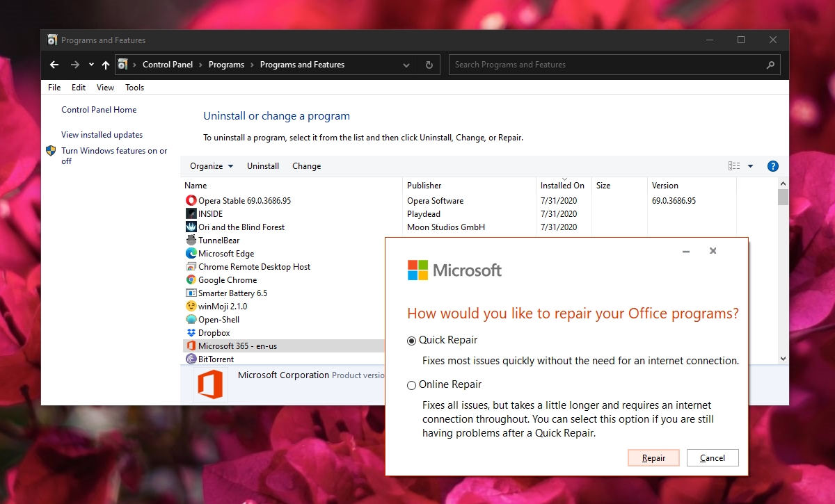
Task: Open help with the blue question icon
Action: 772,166
